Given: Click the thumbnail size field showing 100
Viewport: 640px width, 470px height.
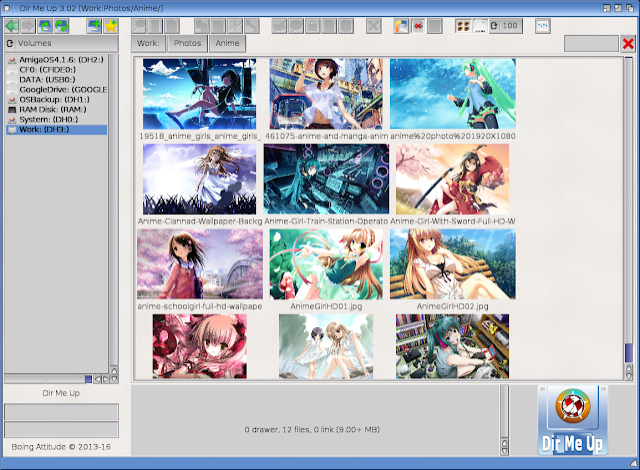Looking at the screenshot, I should tap(508, 25).
